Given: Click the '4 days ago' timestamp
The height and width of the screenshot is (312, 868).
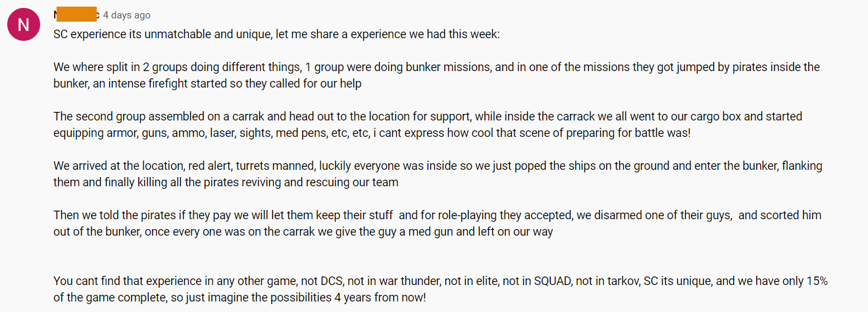Looking at the screenshot, I should (x=126, y=15).
